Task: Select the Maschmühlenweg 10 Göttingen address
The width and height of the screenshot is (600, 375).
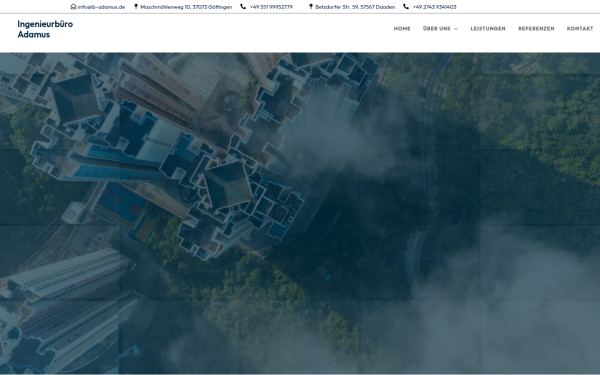Action: pos(186,7)
